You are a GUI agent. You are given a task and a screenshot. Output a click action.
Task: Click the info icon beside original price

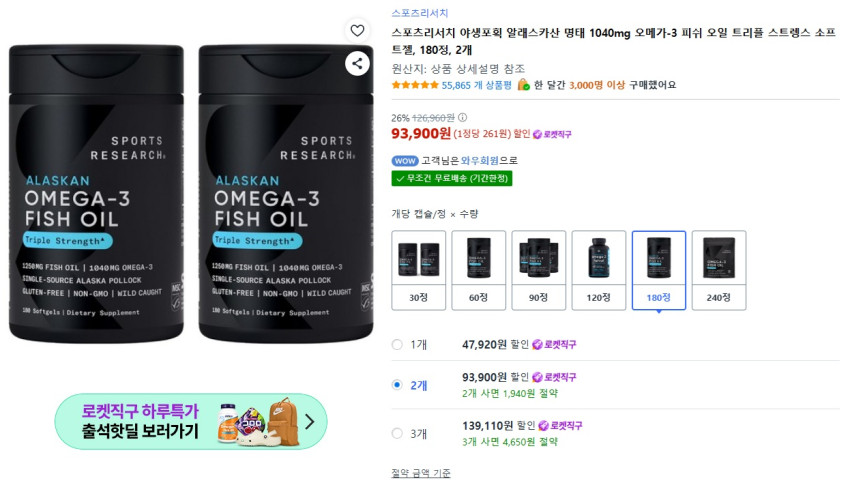(462, 117)
